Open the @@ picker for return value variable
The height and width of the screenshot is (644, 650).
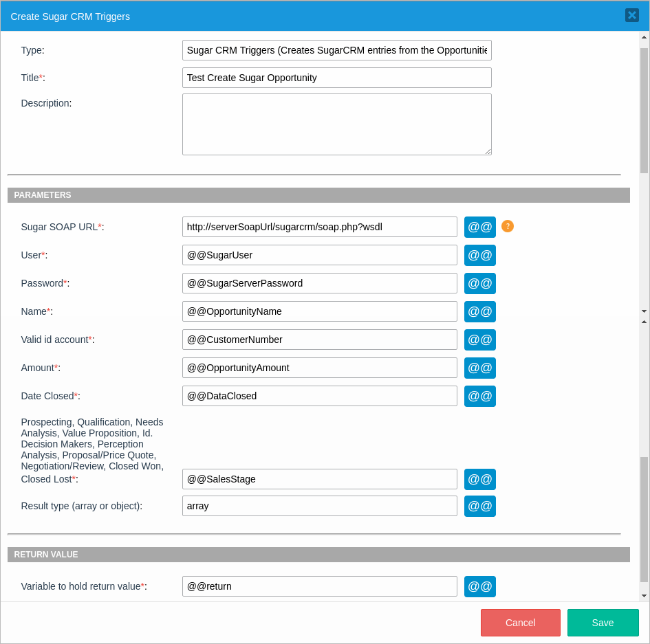[479, 586]
